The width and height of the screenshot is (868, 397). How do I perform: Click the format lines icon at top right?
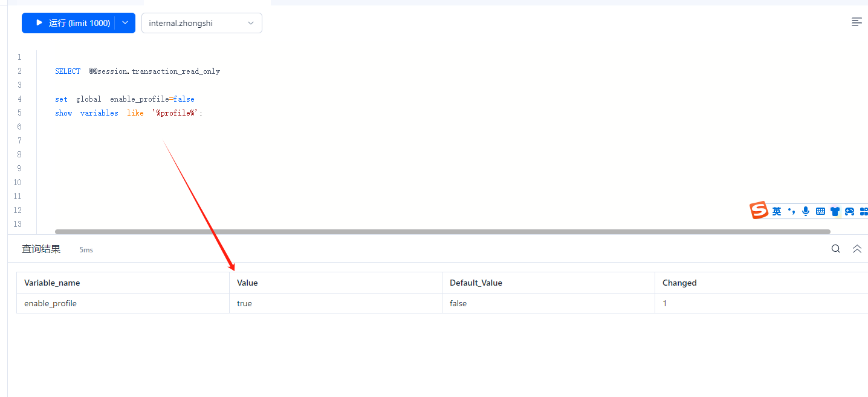857,22
